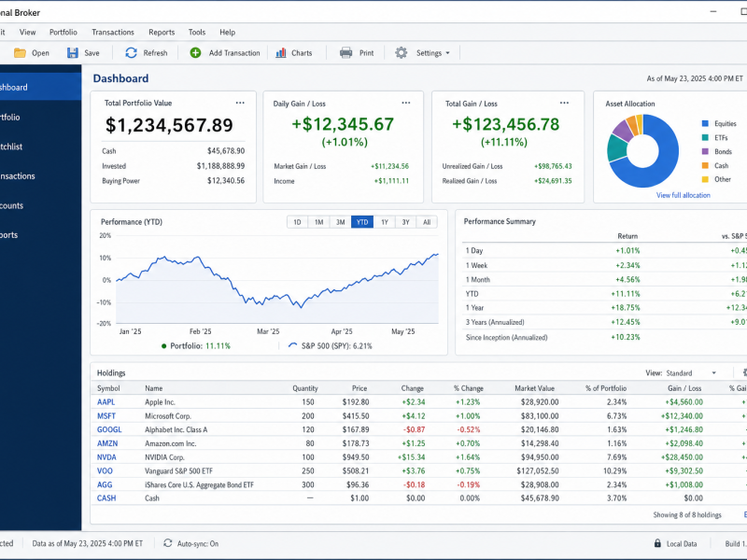Click the +18.75% 1 Year return value
This screenshot has width=747, height=560.
pyautogui.click(x=626, y=308)
